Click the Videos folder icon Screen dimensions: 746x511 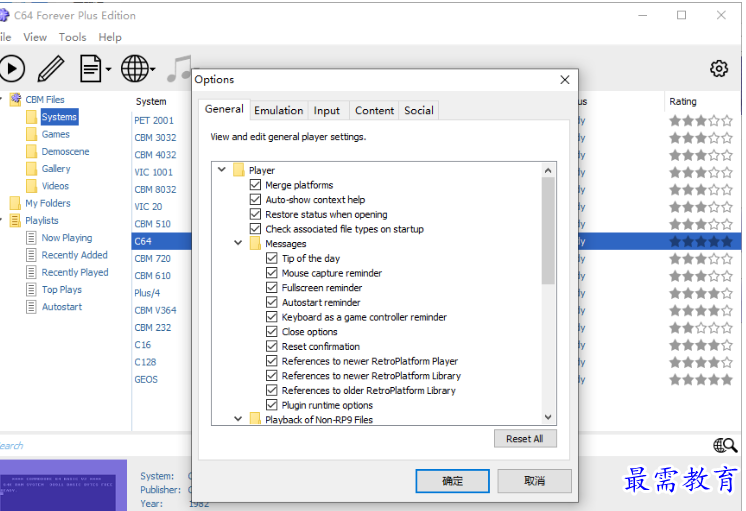31,186
